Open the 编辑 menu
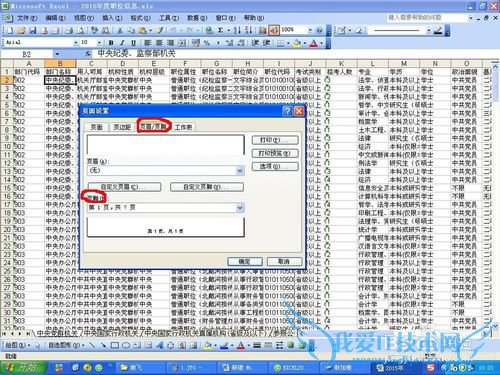500x375 pixels. point(55,18)
